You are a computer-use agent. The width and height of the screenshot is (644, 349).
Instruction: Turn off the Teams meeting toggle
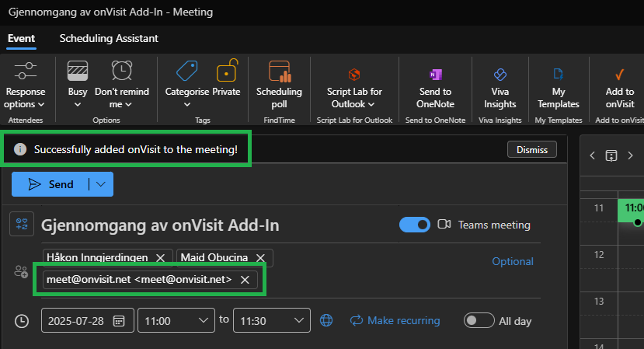[x=414, y=225]
